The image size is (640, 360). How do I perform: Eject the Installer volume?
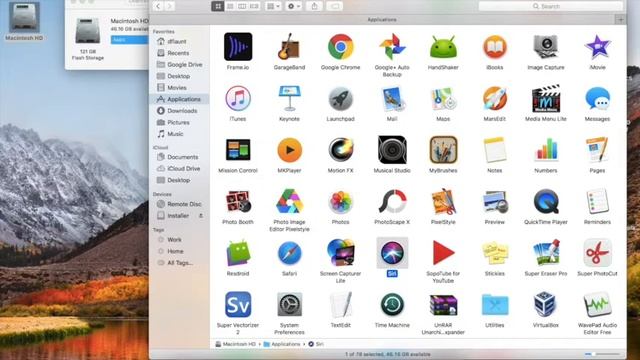coord(201,216)
